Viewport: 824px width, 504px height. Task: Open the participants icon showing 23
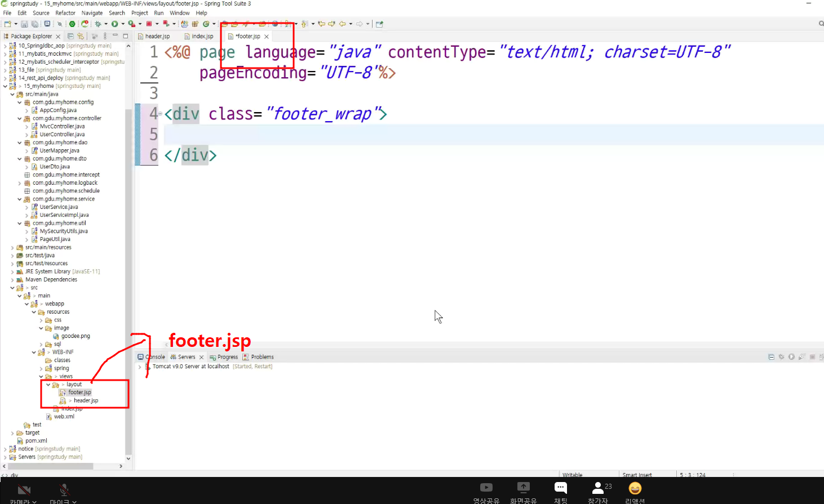(599, 488)
